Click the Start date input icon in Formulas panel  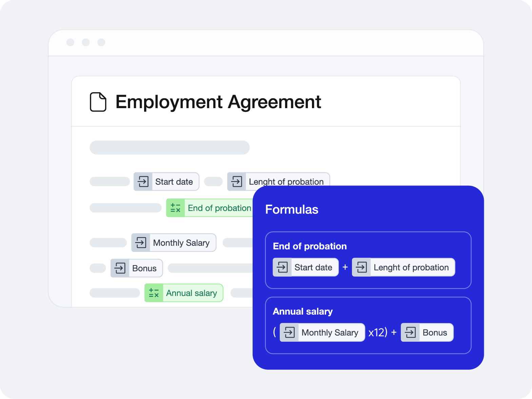(x=282, y=267)
